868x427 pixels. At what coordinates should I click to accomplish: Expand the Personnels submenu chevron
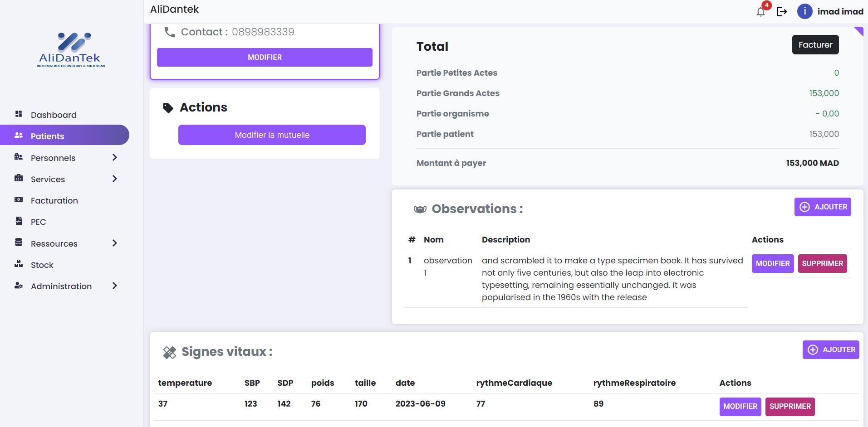click(114, 157)
